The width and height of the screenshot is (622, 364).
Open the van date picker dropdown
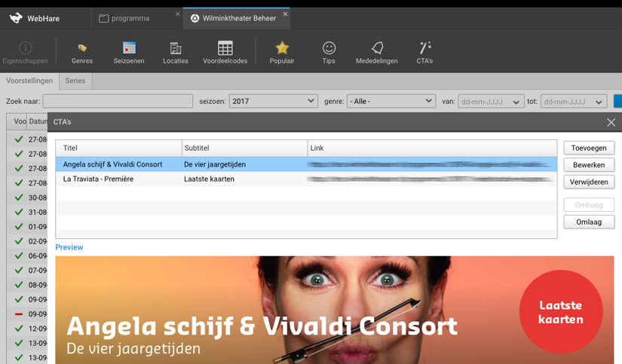click(516, 102)
